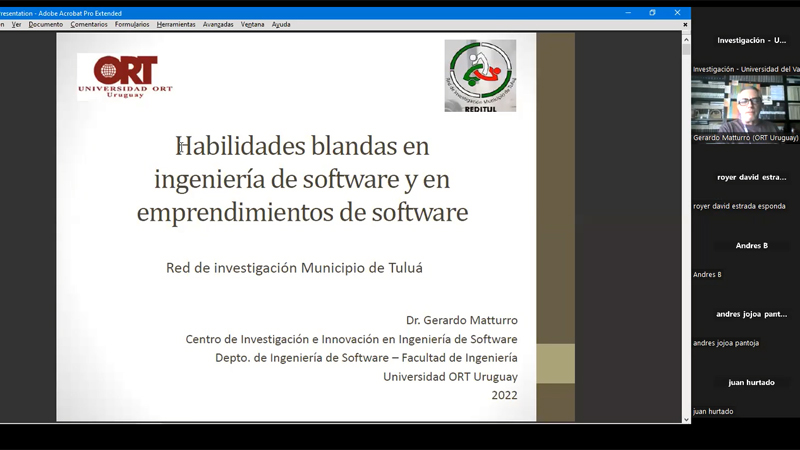Viewport: 800px width, 450px height.
Task: Click 'Red de investigación Municipio de Tuluá' subtitle
Action: (x=294, y=268)
